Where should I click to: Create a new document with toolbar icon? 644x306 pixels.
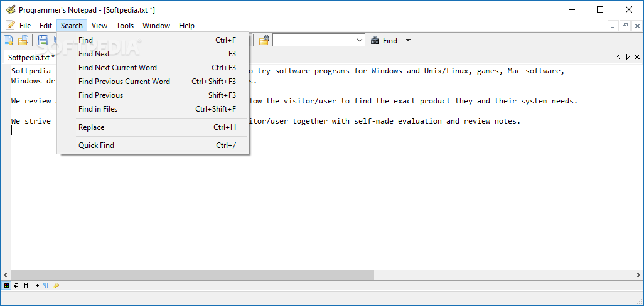[8, 40]
